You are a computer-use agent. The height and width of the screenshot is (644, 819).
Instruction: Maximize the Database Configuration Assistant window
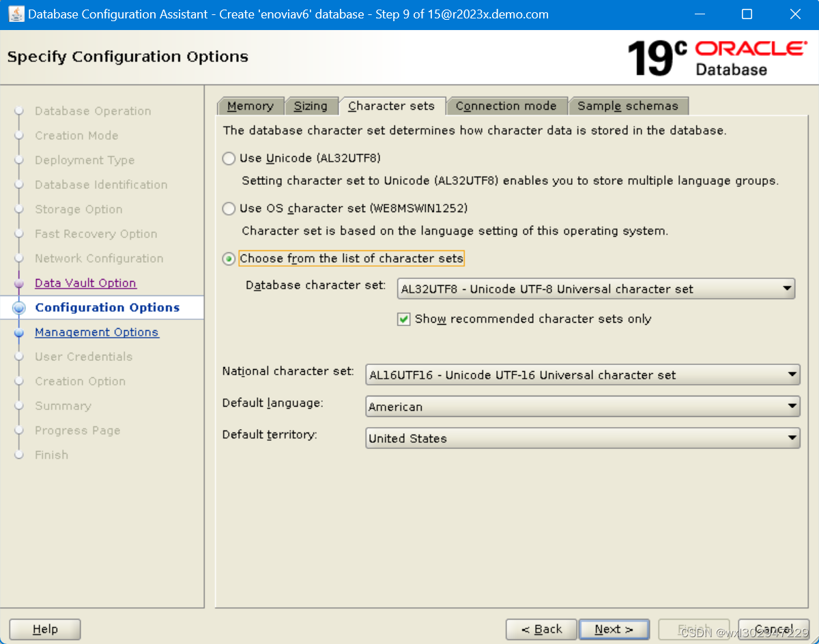tap(747, 14)
